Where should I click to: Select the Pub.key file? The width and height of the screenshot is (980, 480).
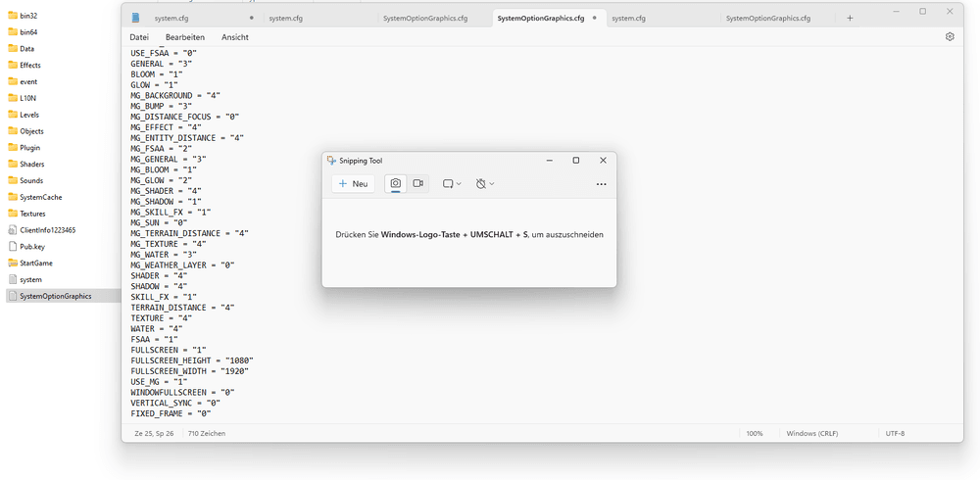(x=33, y=247)
